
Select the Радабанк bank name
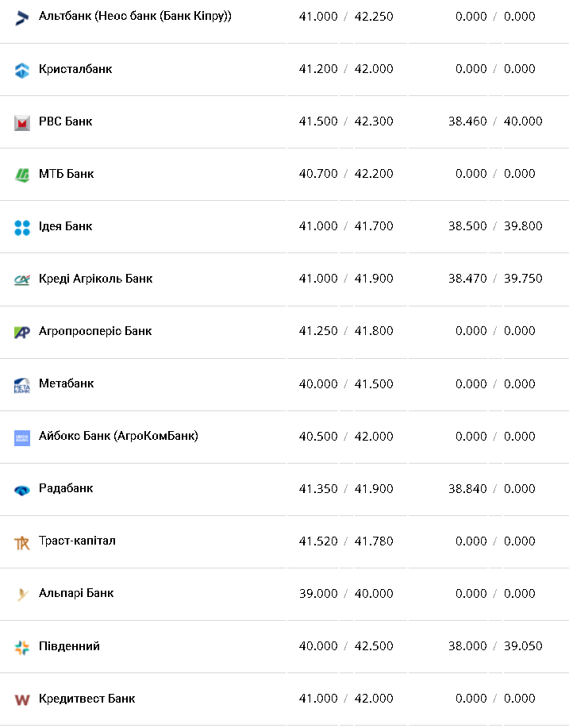click(x=66, y=488)
